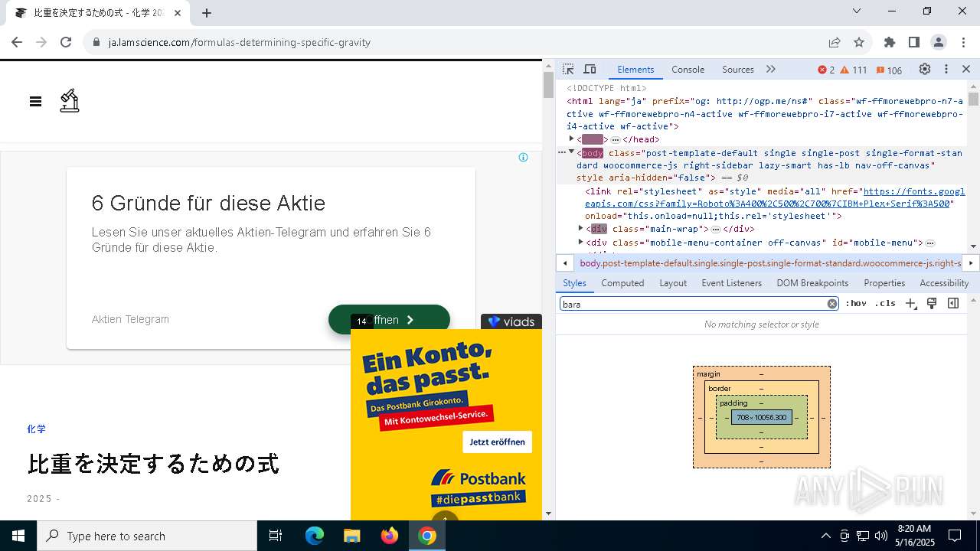Toggle the Chrome side panel icon
This screenshot has width=980, height=551.
[913, 42]
